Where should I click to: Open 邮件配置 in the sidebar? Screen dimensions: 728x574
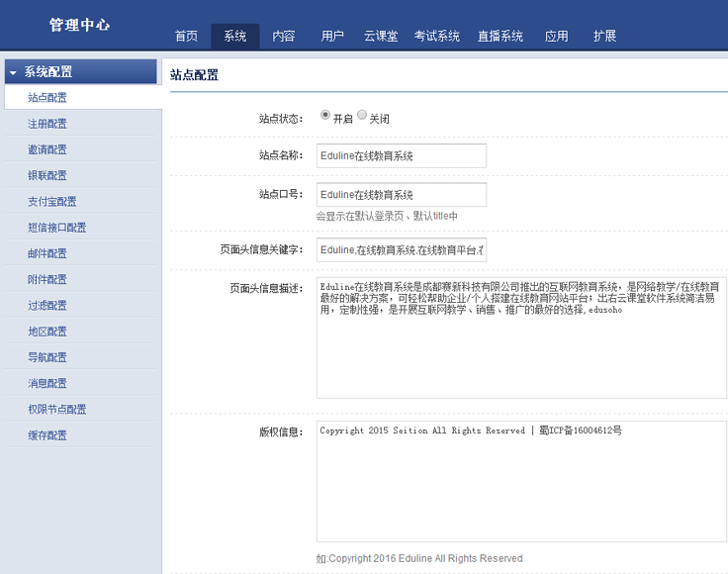[47, 253]
